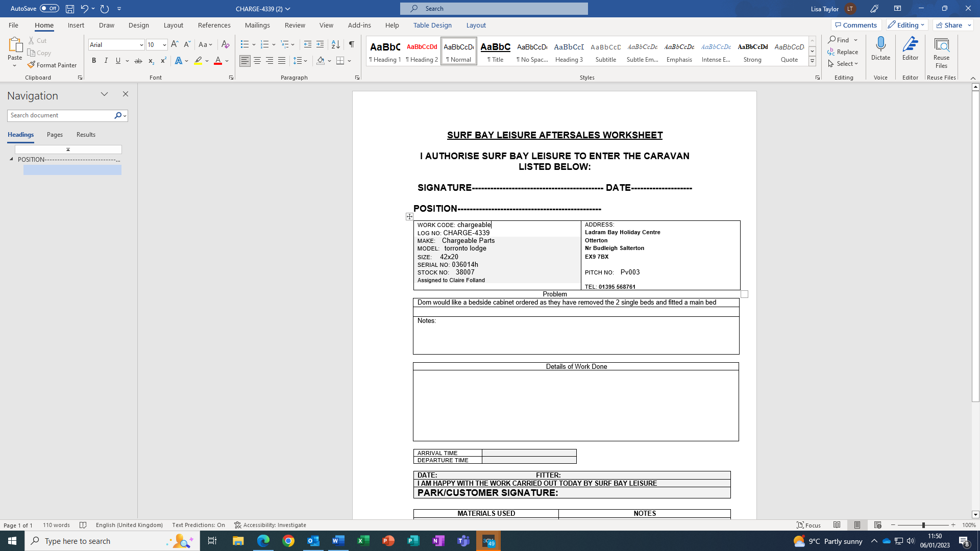Click the Search document field
Viewport: 980px width, 551px height.
[60, 115]
